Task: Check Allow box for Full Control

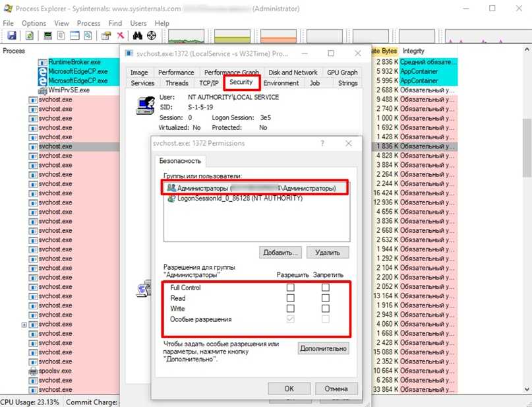Action: 291,288
